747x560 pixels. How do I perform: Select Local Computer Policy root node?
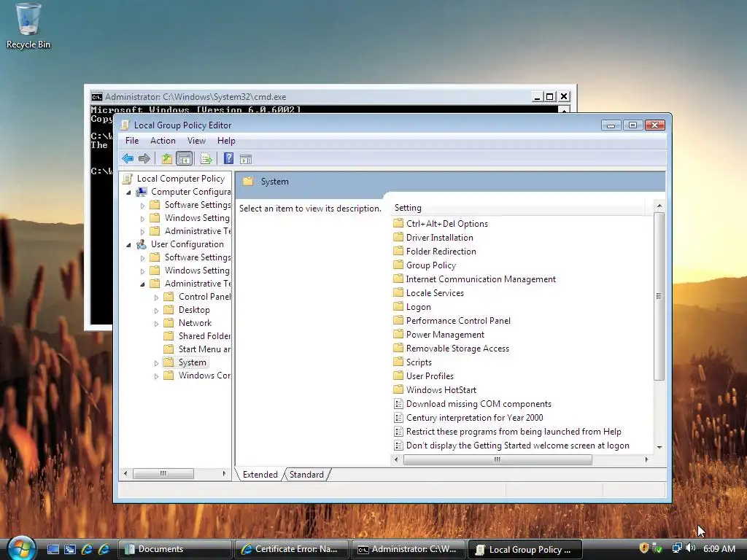click(x=174, y=179)
